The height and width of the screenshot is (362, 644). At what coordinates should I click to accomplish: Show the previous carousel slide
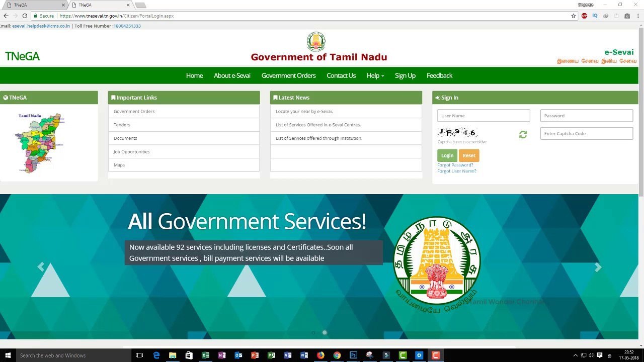(x=41, y=267)
